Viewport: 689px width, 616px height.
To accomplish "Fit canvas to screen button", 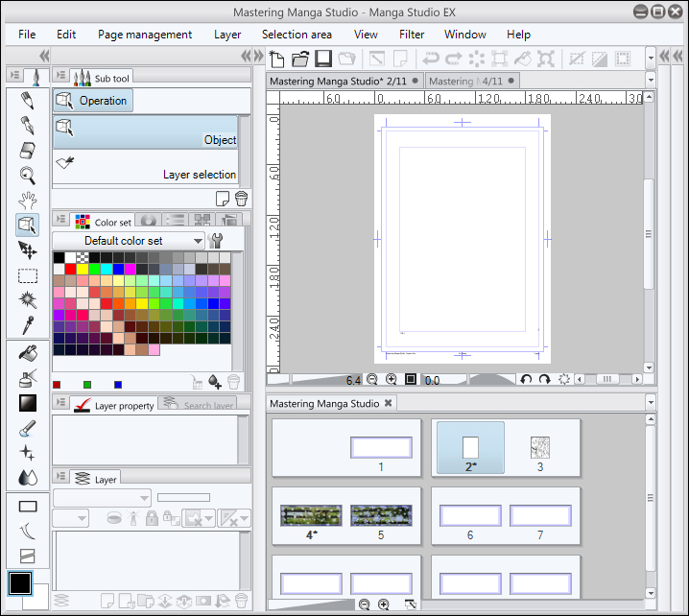I will point(411,379).
